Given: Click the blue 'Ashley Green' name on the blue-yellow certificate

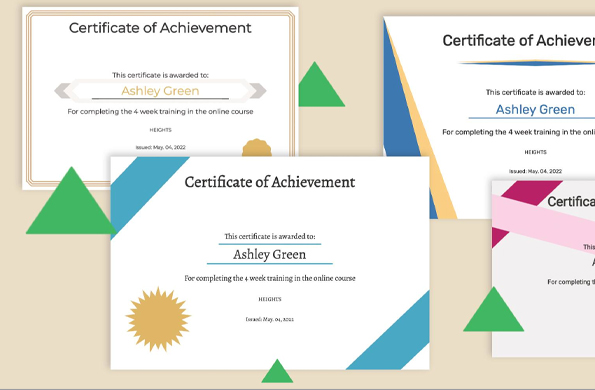Looking at the screenshot, I should pos(535,109).
